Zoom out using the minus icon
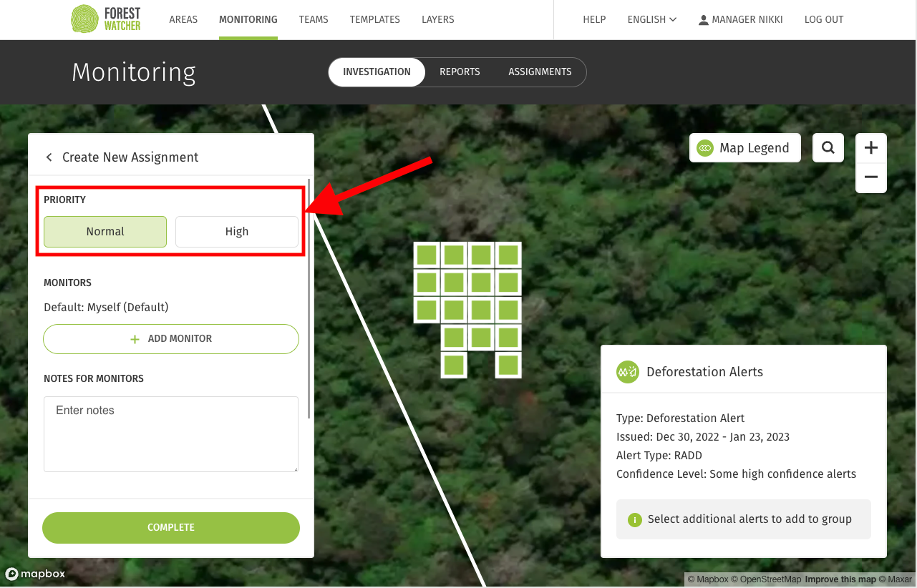 [x=870, y=177]
